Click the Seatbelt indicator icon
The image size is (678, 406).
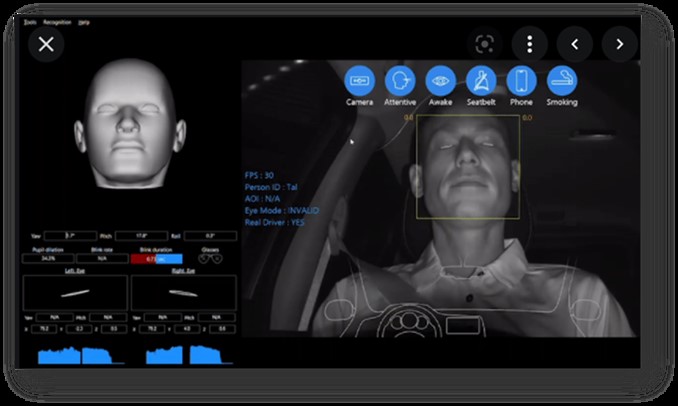click(481, 80)
